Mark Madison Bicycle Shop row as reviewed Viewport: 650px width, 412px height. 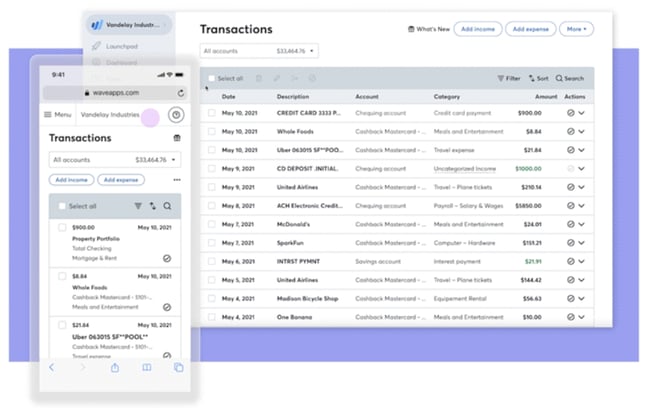click(x=571, y=298)
